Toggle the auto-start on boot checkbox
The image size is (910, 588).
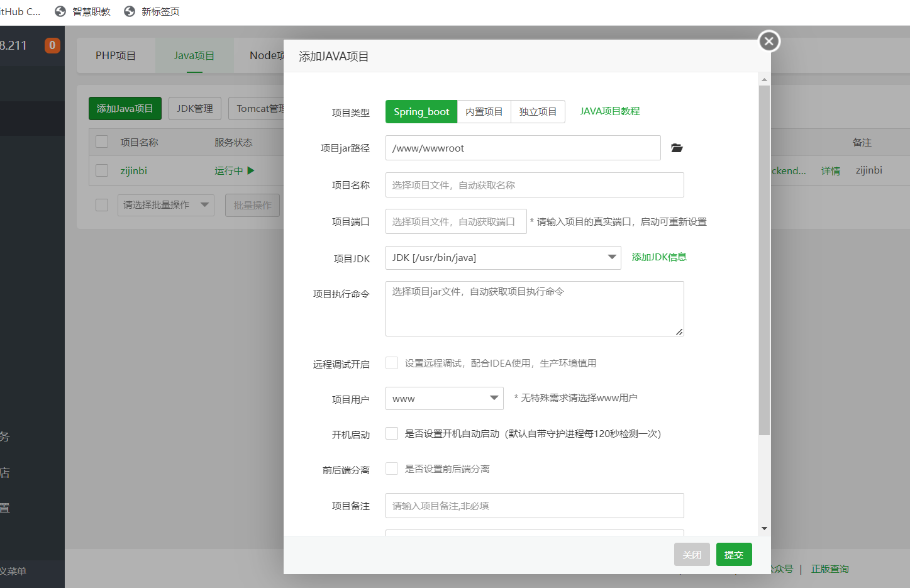(x=392, y=433)
